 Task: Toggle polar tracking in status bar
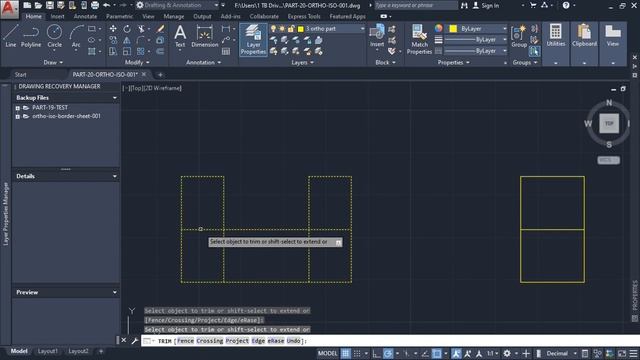pyautogui.click(x=388, y=353)
